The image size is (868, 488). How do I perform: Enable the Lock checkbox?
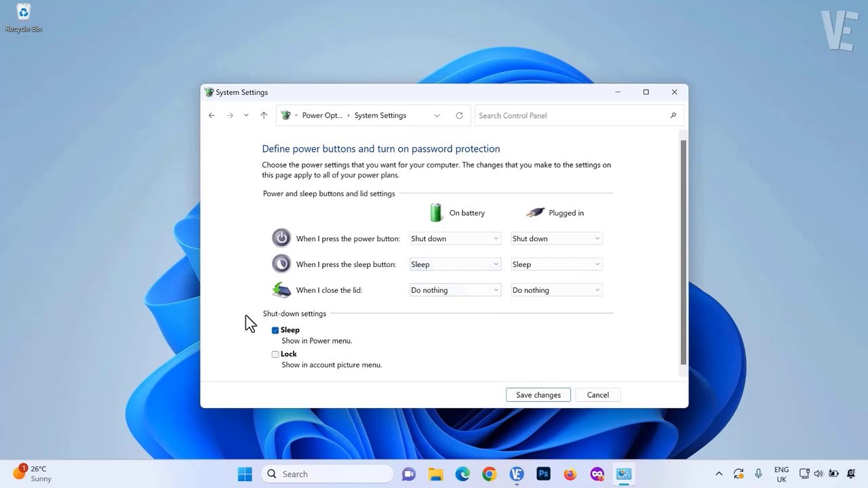click(275, 354)
